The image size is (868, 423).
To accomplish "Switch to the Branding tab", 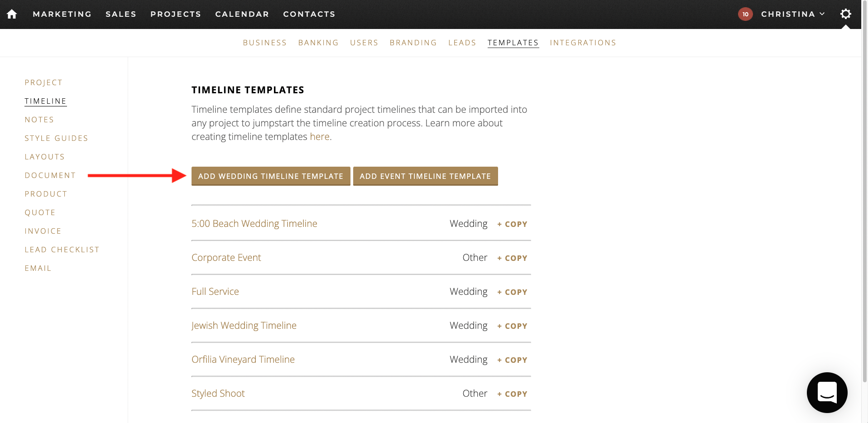I will pos(413,43).
